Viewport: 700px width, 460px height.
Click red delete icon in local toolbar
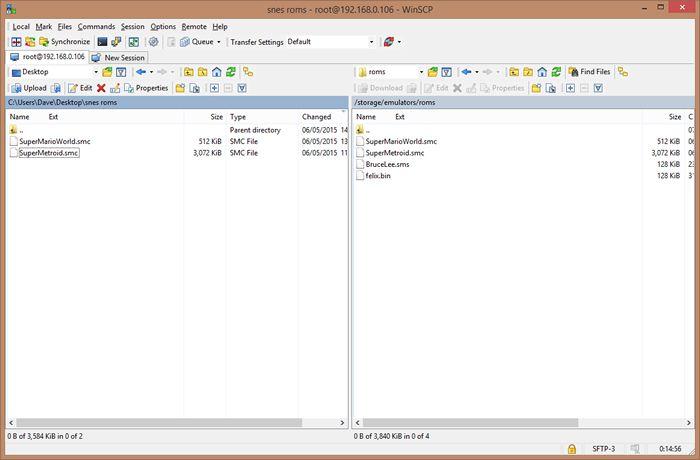coord(101,88)
